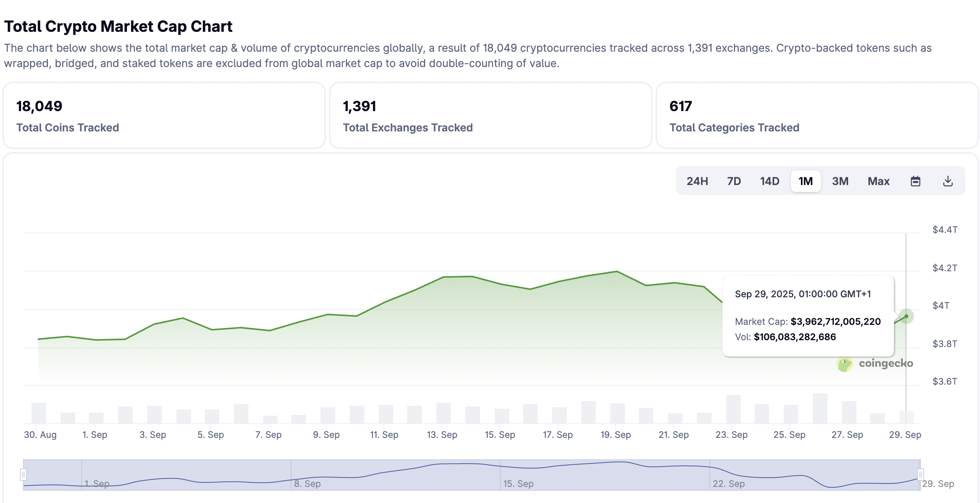980x503 pixels.
Task: Switch to the 3M view
Action: coord(840,181)
